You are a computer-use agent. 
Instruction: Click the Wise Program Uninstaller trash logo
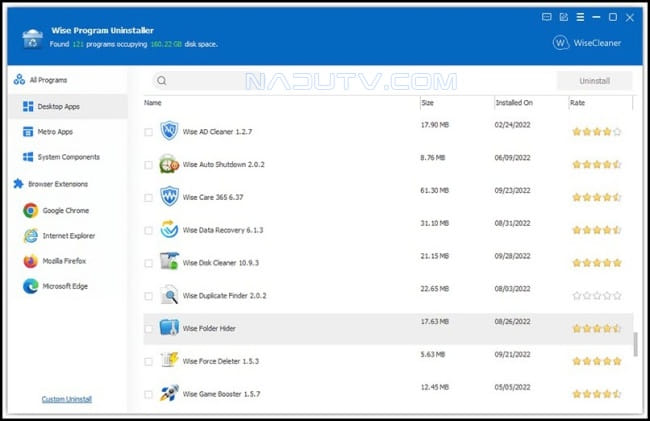point(32,39)
